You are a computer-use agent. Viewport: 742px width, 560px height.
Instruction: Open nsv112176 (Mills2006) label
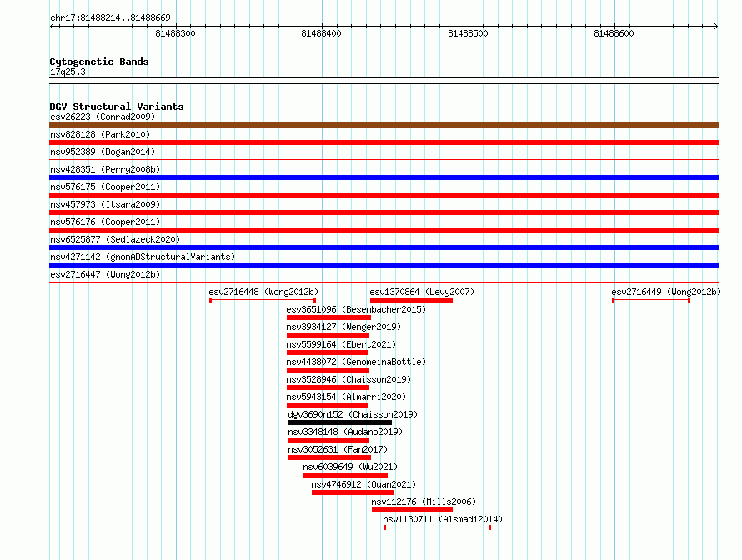pos(424,502)
